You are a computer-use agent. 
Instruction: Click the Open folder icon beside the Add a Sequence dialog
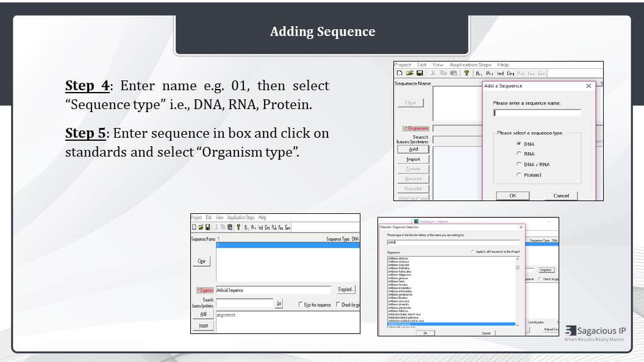click(x=409, y=73)
